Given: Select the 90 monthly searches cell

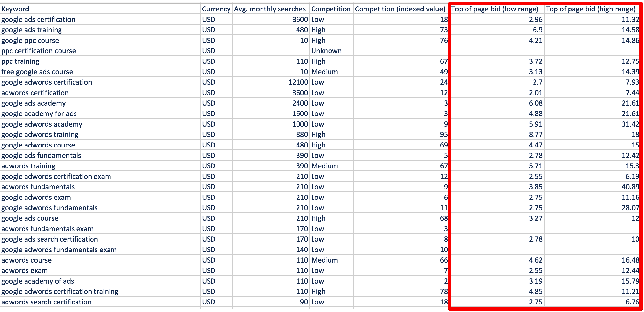Looking at the screenshot, I should tap(271, 302).
